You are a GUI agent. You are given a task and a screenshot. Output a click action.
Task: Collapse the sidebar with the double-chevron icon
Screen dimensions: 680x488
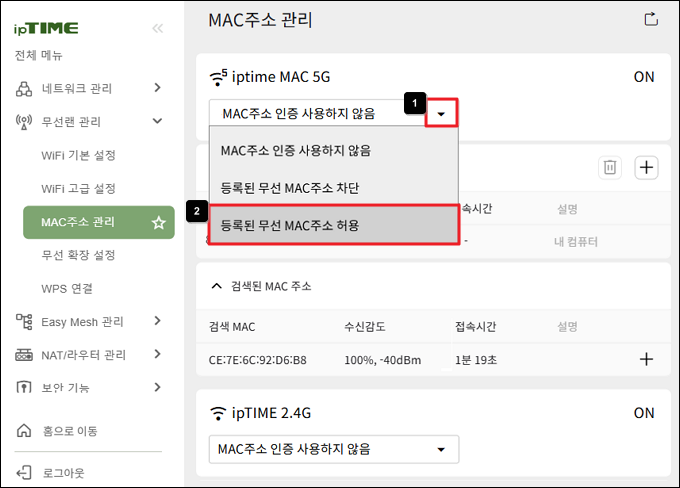point(157,29)
